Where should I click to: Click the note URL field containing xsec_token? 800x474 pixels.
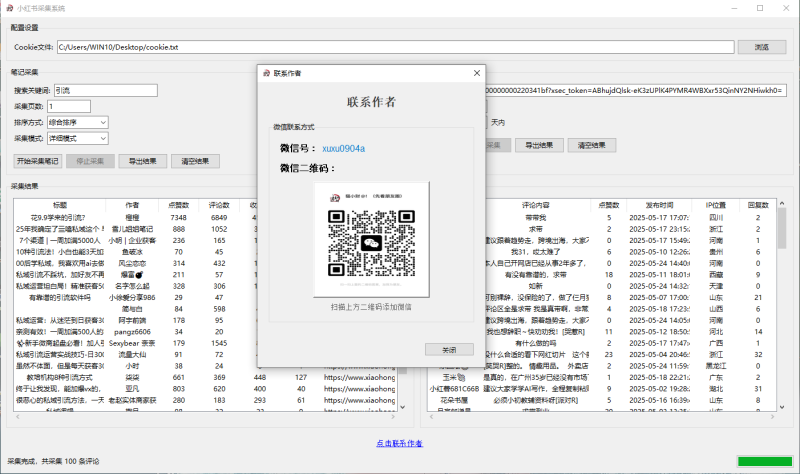click(x=636, y=90)
